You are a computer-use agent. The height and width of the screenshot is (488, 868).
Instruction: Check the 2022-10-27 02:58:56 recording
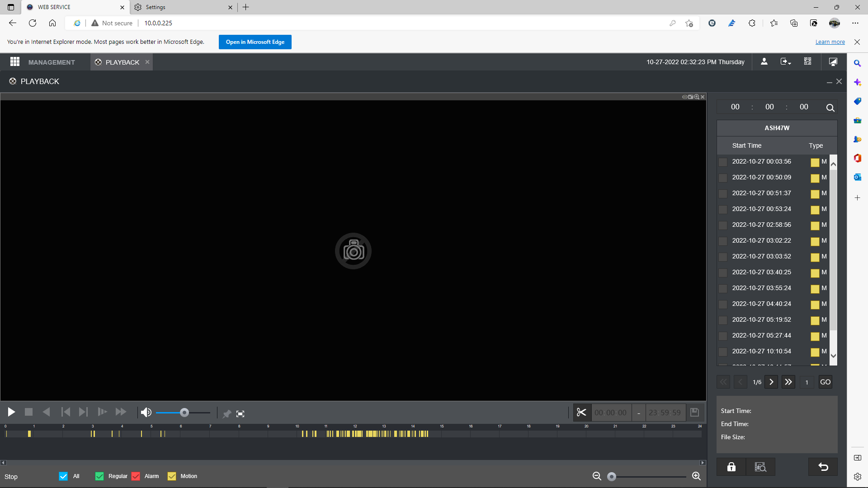[x=723, y=225]
